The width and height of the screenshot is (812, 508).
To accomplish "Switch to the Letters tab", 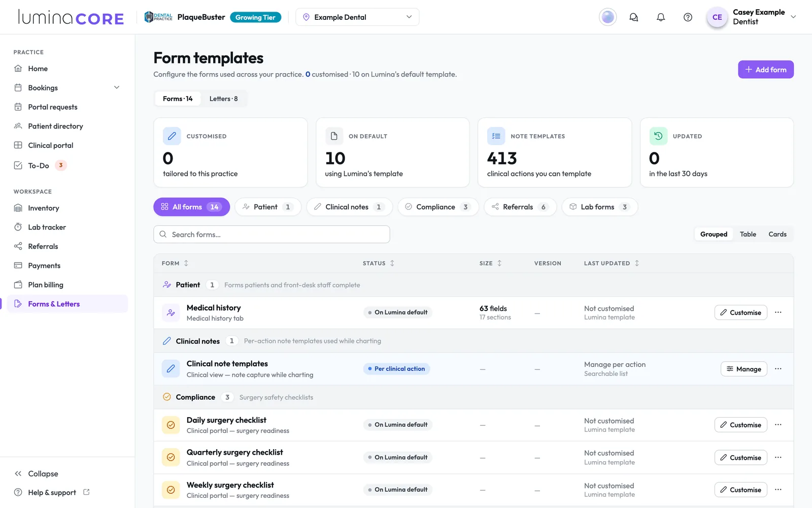I will click(223, 99).
